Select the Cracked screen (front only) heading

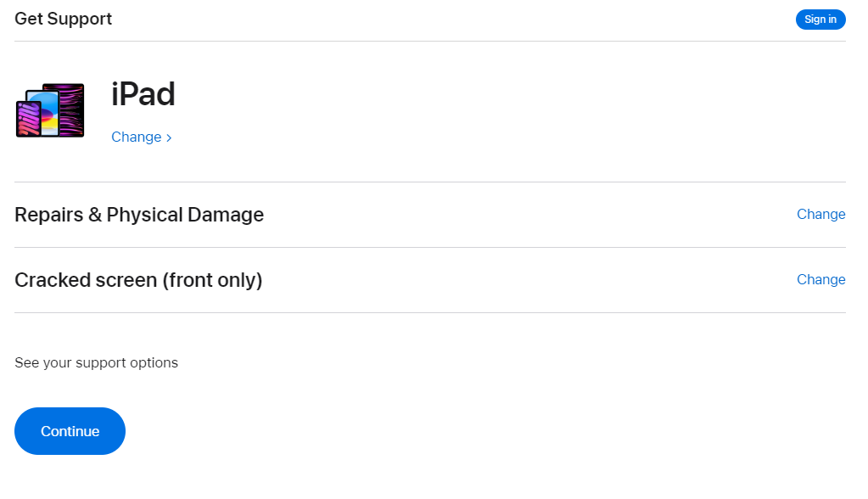point(138,280)
